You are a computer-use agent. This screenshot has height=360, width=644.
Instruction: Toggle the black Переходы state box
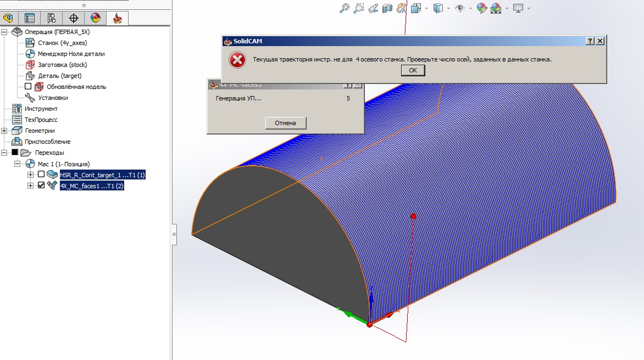tap(15, 152)
